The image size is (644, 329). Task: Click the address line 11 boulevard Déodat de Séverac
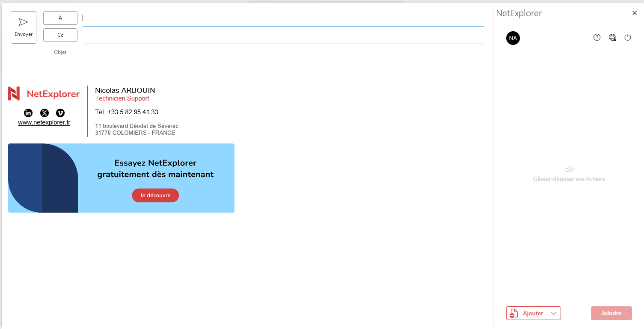[x=137, y=126]
